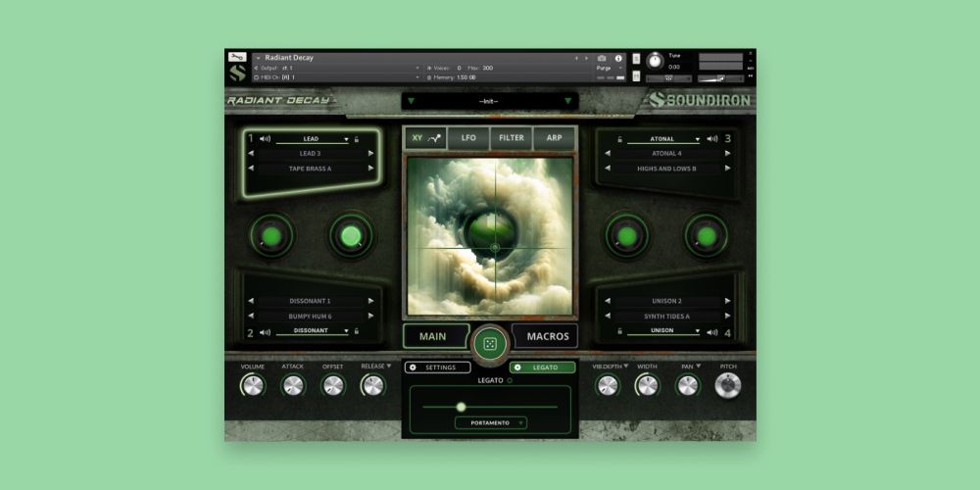Click the Width knob

648,385
